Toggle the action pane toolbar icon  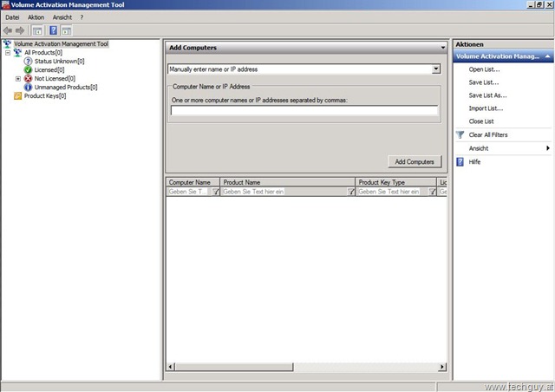66,31
